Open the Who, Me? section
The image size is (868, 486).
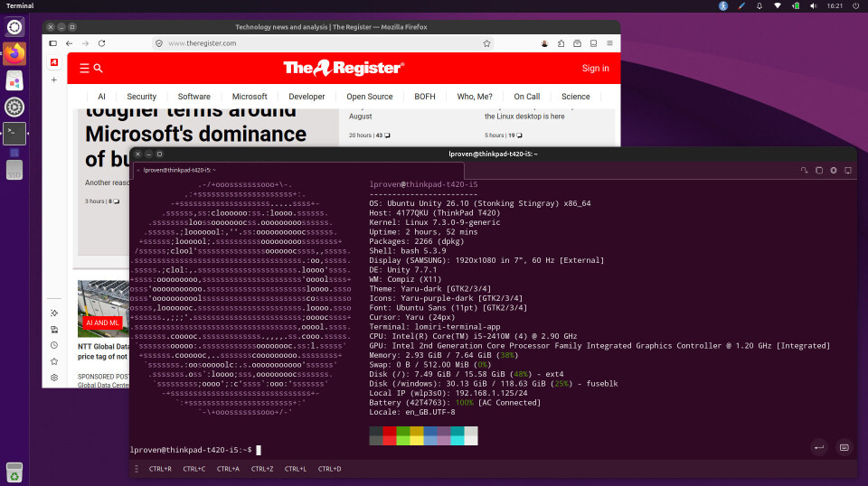475,96
